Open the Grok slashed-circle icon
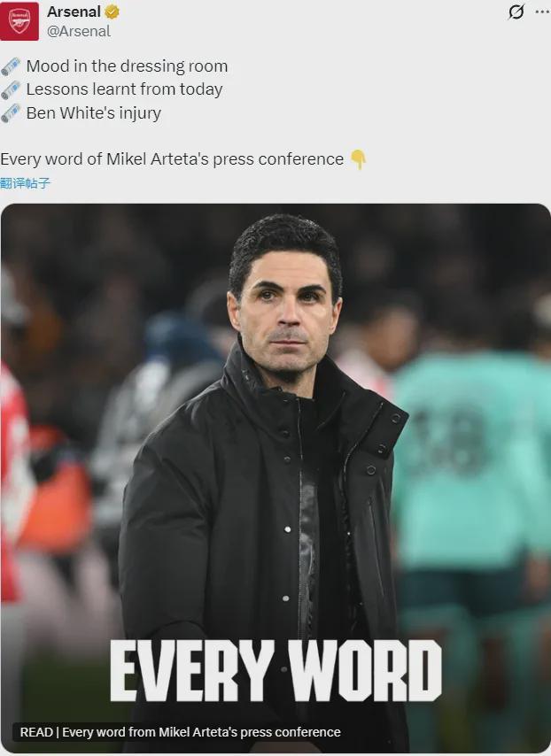 [516, 12]
